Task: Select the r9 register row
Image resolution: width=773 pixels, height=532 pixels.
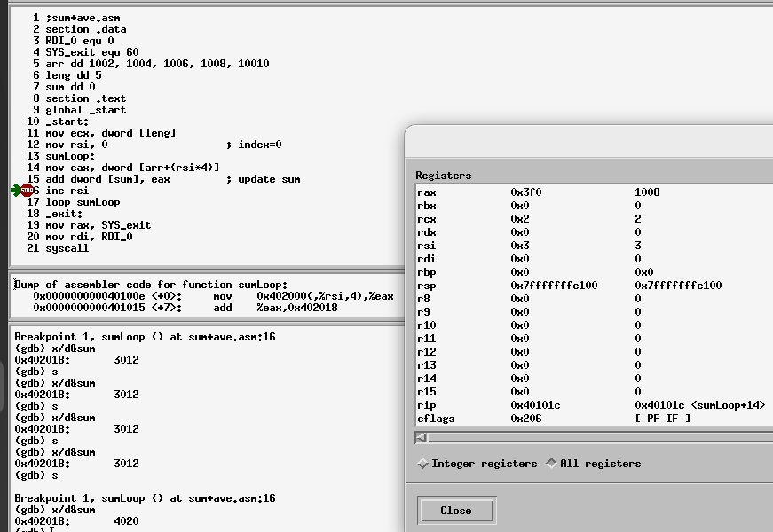Action: pyautogui.click(x=594, y=312)
